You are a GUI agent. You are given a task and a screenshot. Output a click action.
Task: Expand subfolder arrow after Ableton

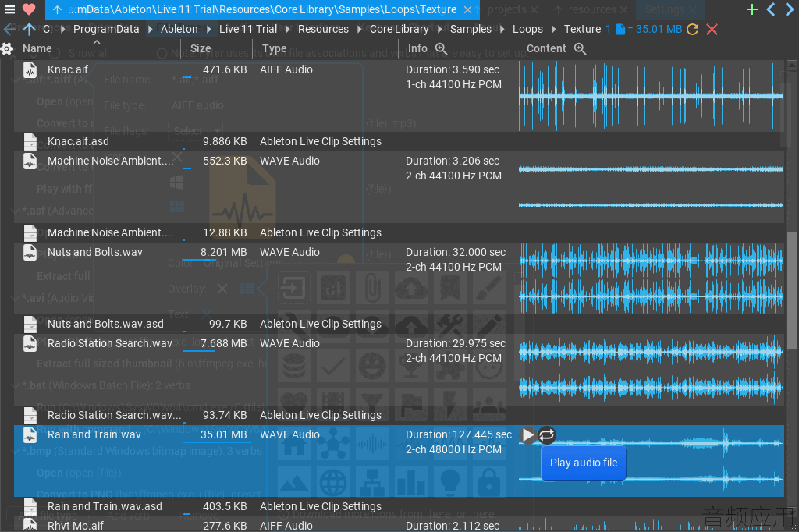pos(208,29)
